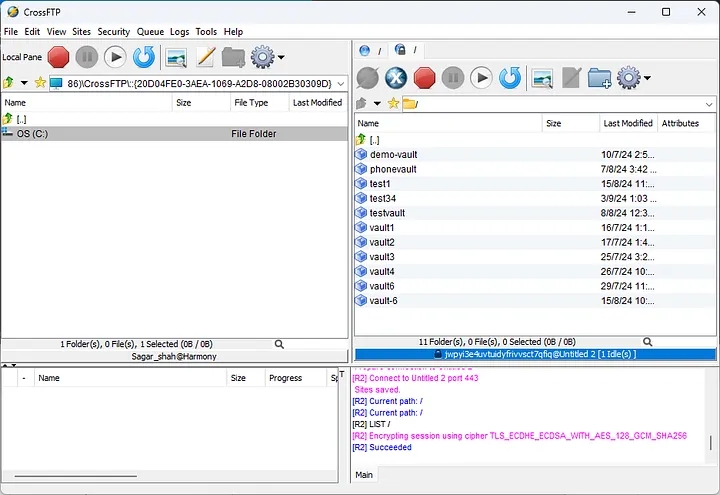Open the Tools menu
720x495 pixels.
pyautogui.click(x=206, y=32)
